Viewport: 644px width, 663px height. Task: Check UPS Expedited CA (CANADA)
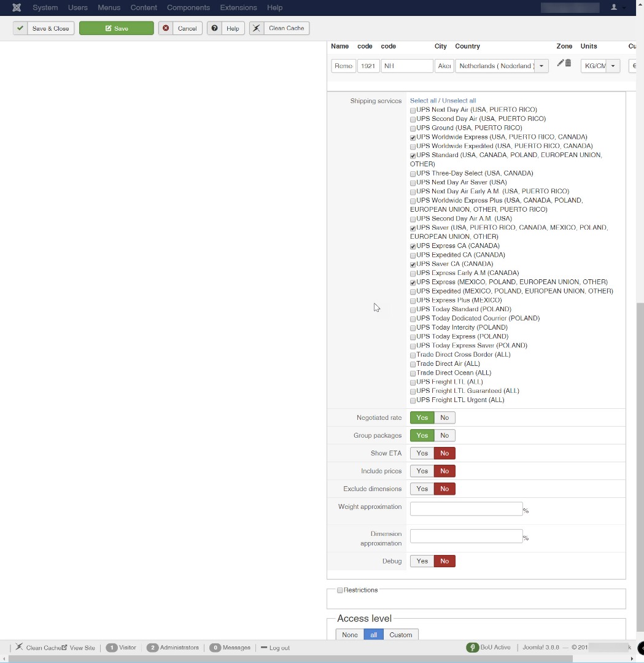pos(413,255)
